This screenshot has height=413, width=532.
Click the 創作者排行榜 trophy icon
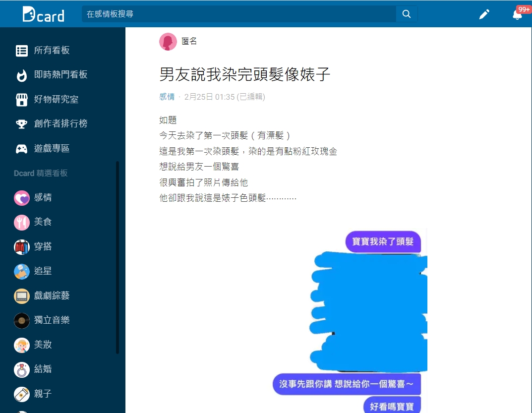coord(22,124)
